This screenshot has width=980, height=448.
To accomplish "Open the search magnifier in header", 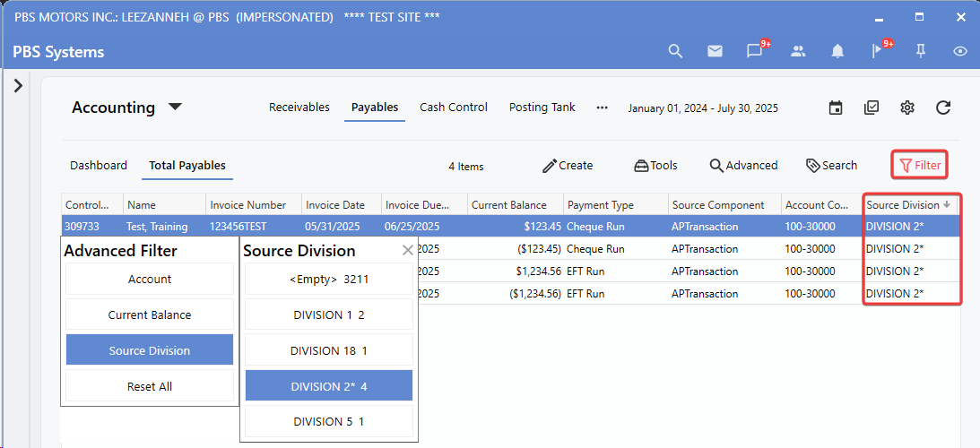I will tap(676, 51).
